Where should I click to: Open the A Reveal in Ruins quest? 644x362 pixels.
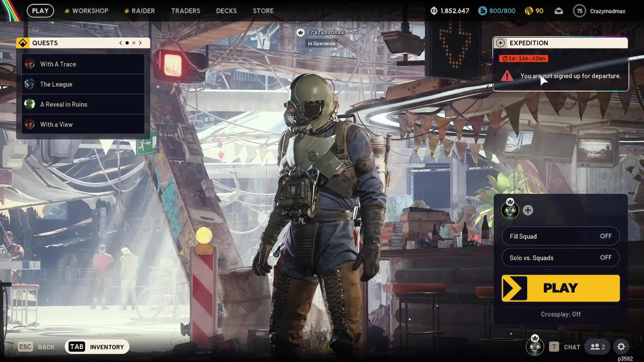click(x=84, y=104)
